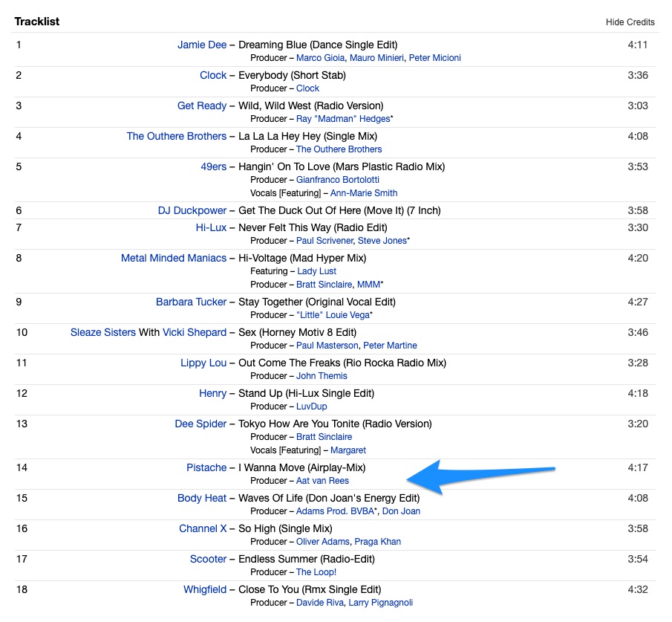
Task: Select track title "Dreaming Blue (Dance Single Edit)"
Action: click(318, 45)
